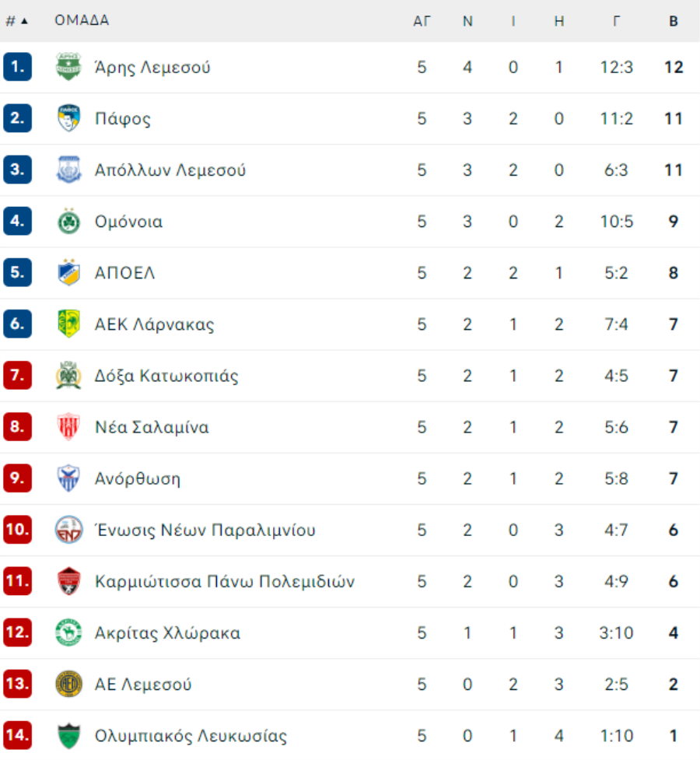This screenshot has width=700, height=760.
Task: Click the Άρης Λεμεσού team crest
Action: 68,66
